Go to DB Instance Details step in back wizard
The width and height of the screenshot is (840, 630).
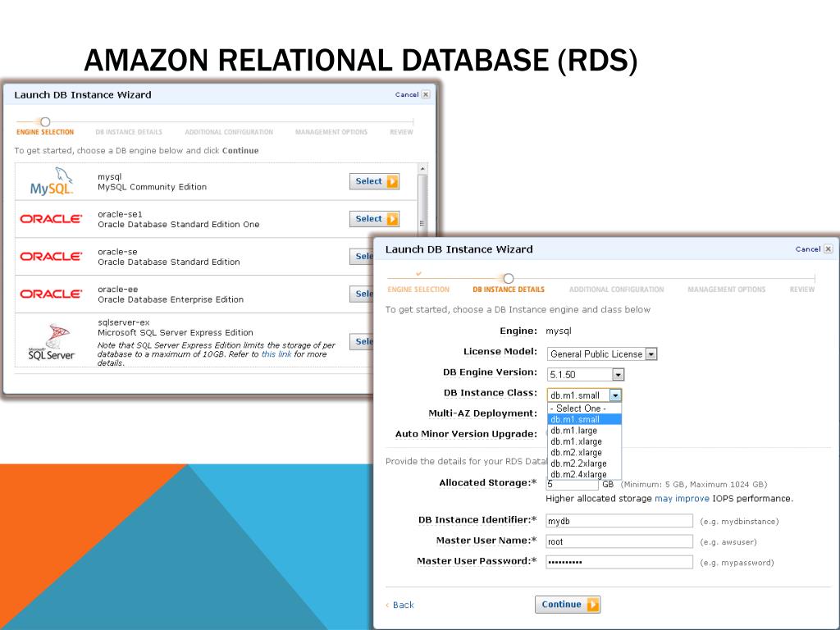(x=129, y=132)
